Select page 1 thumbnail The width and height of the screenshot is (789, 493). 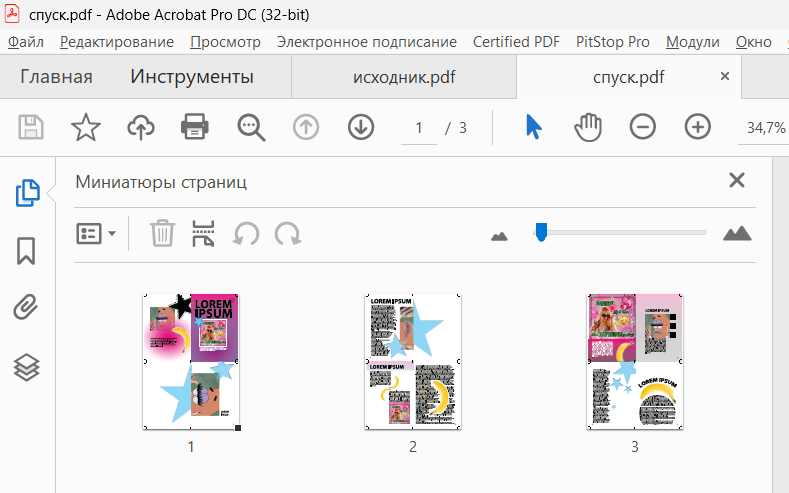[191, 362]
